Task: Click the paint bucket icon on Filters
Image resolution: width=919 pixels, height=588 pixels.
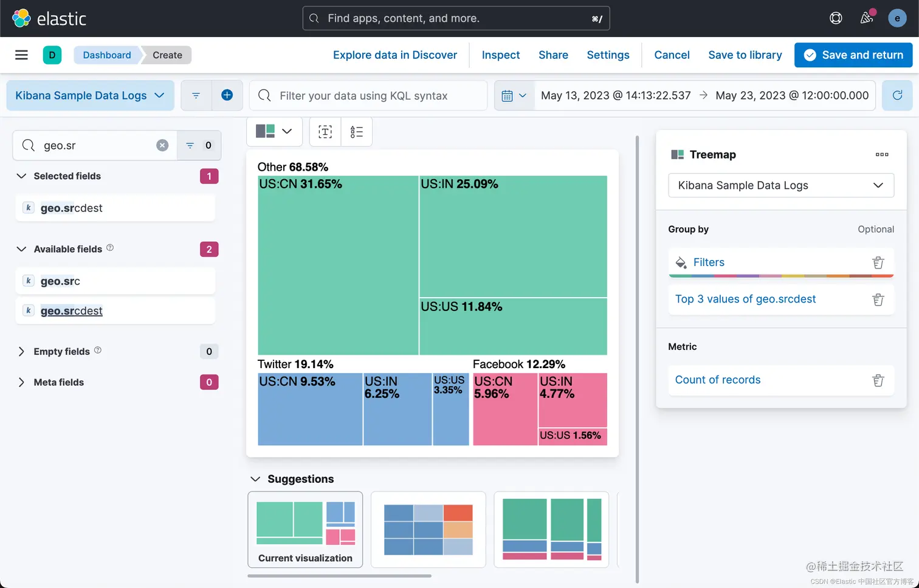Action: 681,262
